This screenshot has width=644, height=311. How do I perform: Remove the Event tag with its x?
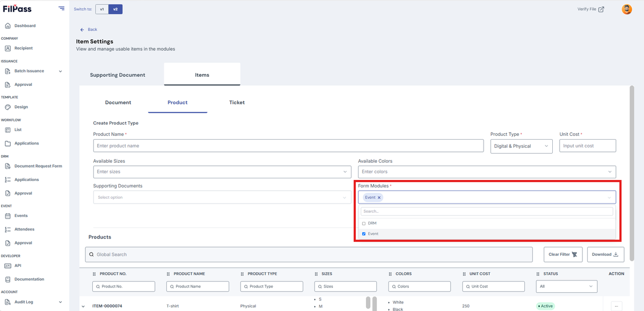coord(379,198)
